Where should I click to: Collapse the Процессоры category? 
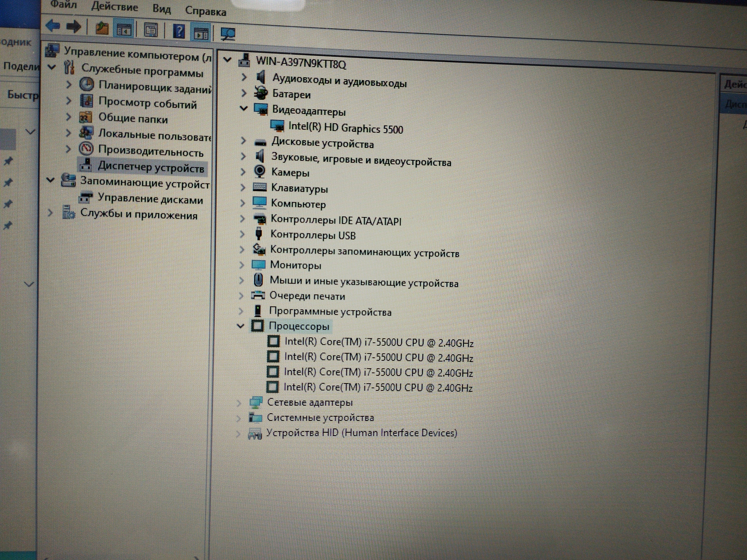[x=241, y=325]
